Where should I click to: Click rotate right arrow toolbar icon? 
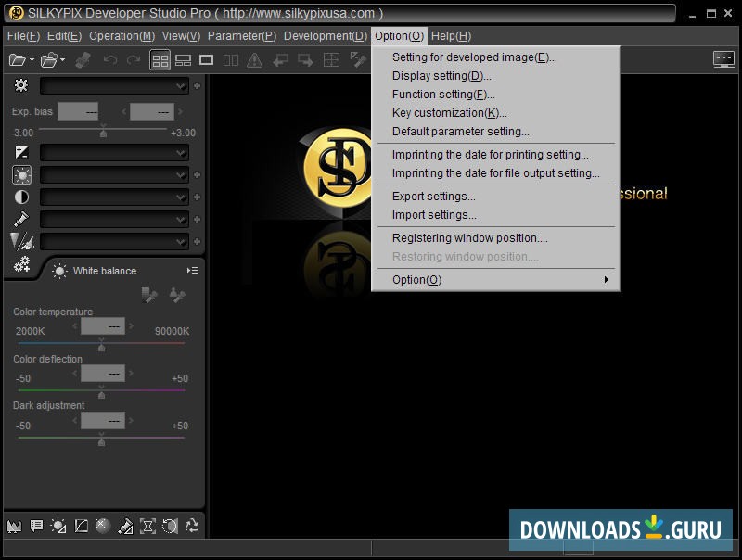305,60
